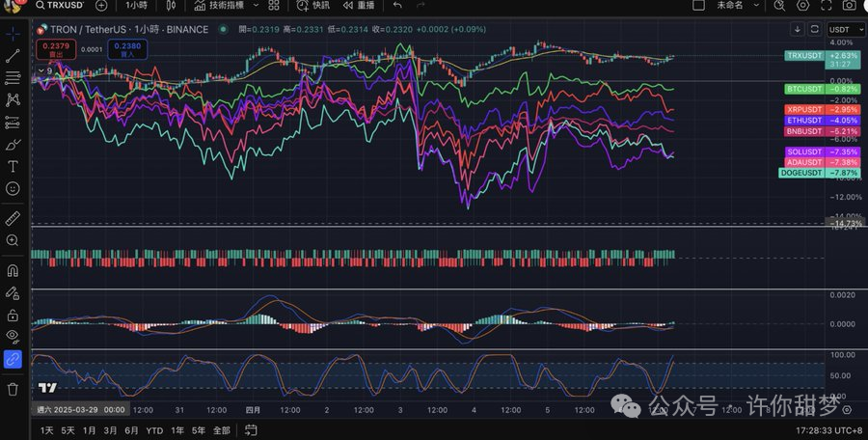Click the TRXUSDT price scale label

pos(805,55)
